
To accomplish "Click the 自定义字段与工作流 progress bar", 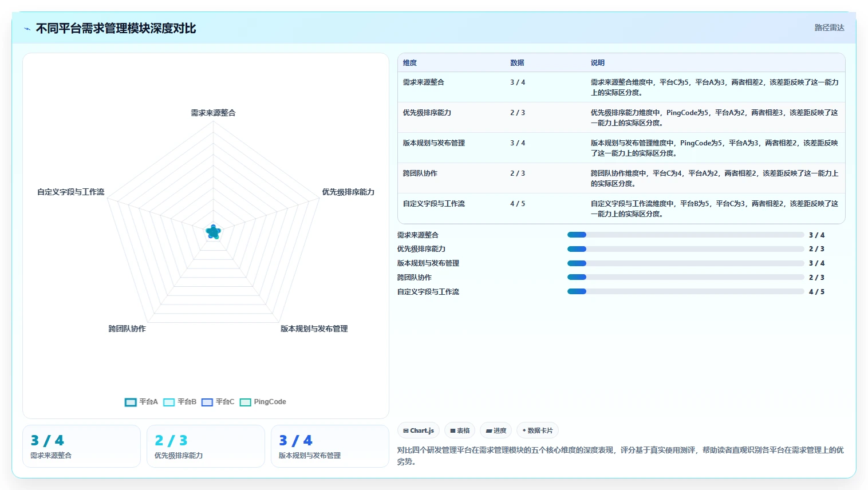I will (x=685, y=291).
